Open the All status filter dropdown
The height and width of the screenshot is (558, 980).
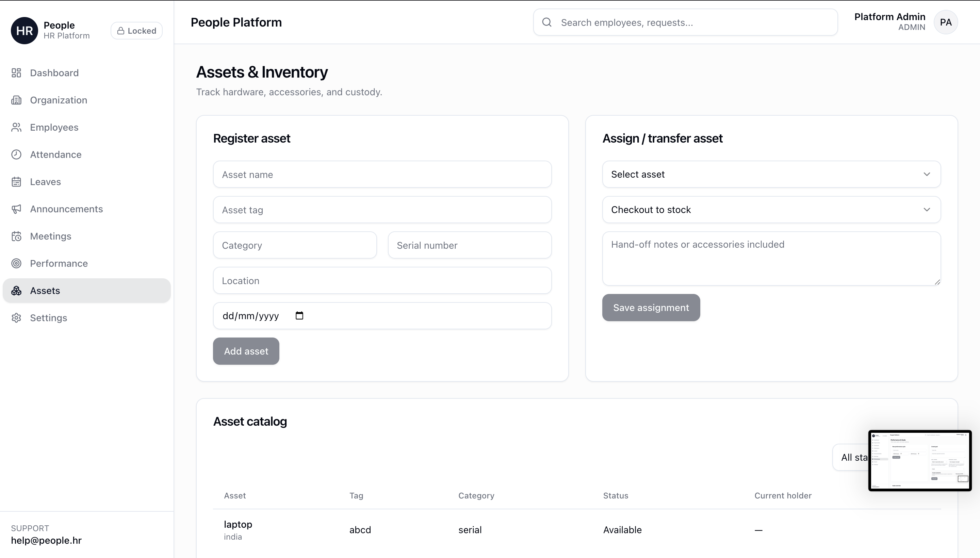pos(850,457)
